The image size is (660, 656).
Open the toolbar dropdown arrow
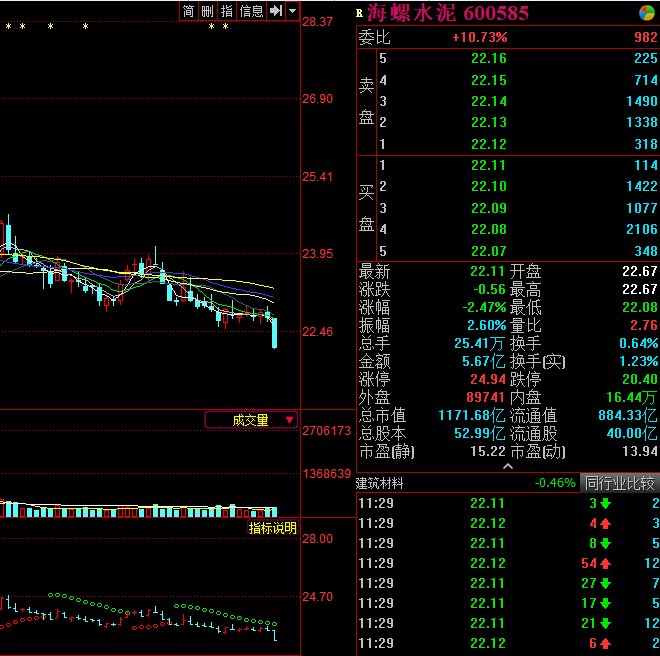click(x=293, y=11)
